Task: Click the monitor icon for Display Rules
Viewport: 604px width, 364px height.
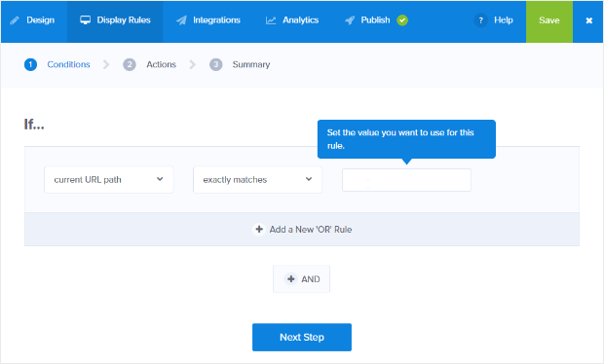Action: 85,20
